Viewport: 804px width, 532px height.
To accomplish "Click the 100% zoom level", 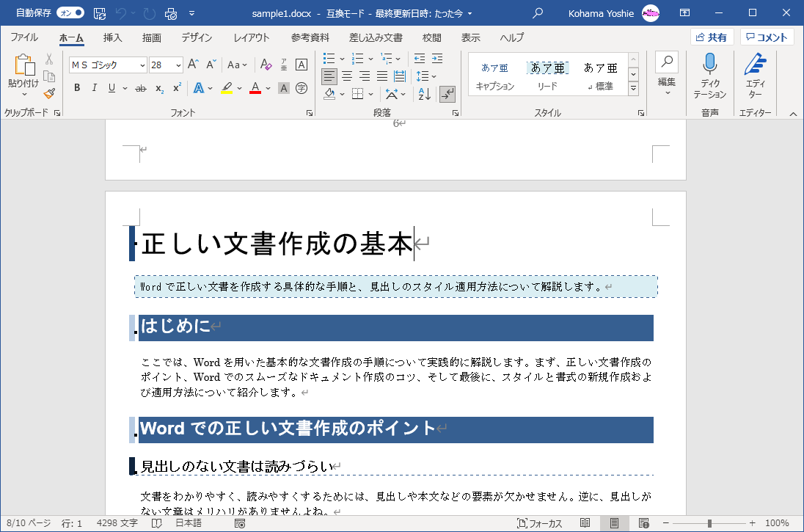I will pyautogui.click(x=777, y=523).
